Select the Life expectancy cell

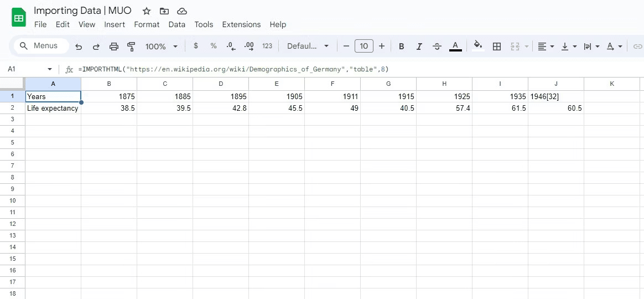click(53, 108)
